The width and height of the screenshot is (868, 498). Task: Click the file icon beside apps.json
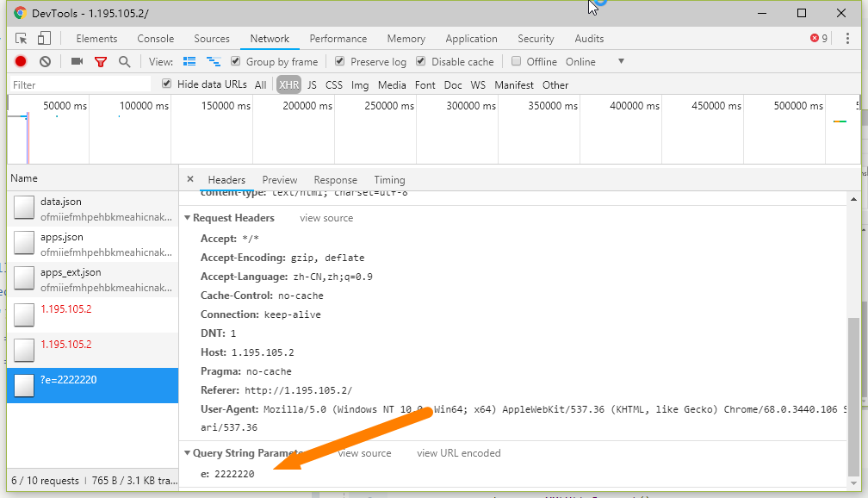point(24,243)
